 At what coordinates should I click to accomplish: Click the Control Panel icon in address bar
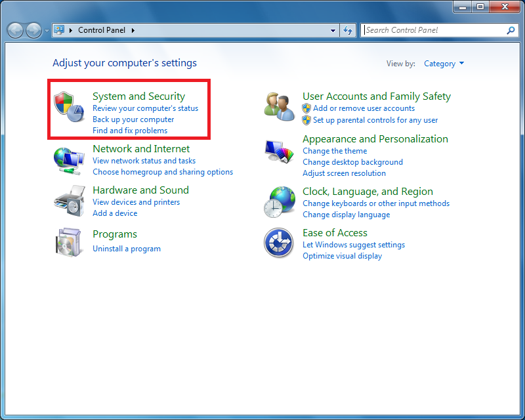click(59, 30)
